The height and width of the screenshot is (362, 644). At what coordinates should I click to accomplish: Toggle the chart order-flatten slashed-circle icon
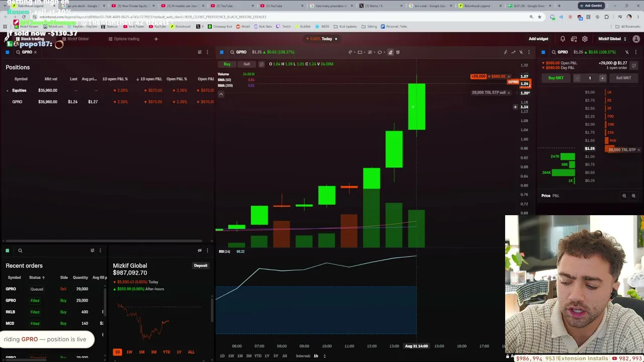[x=261, y=64]
